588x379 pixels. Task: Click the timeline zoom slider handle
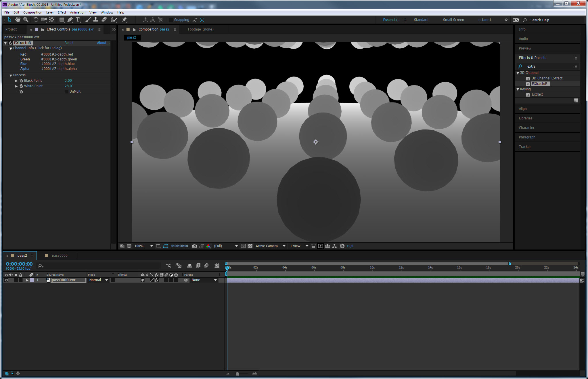[238, 374]
